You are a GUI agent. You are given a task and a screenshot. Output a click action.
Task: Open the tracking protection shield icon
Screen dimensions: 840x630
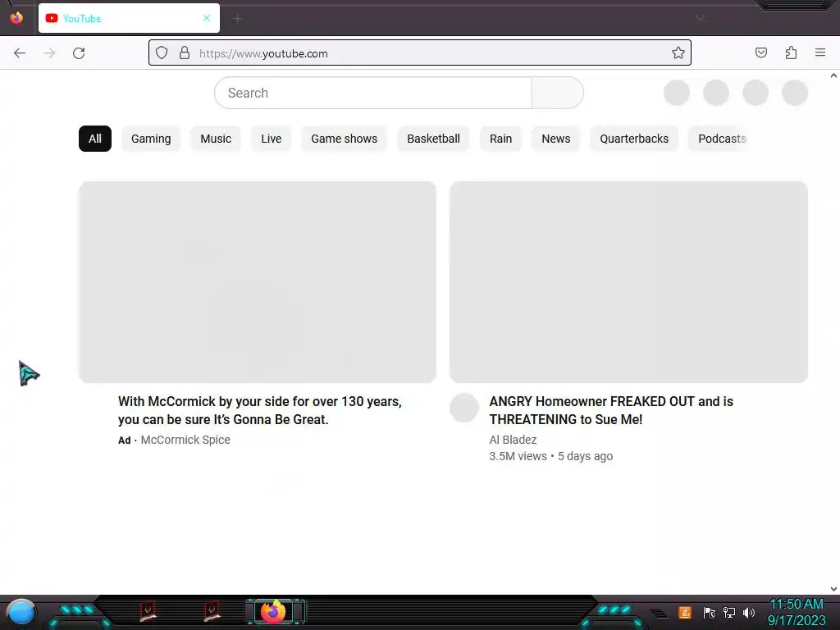pyautogui.click(x=162, y=52)
